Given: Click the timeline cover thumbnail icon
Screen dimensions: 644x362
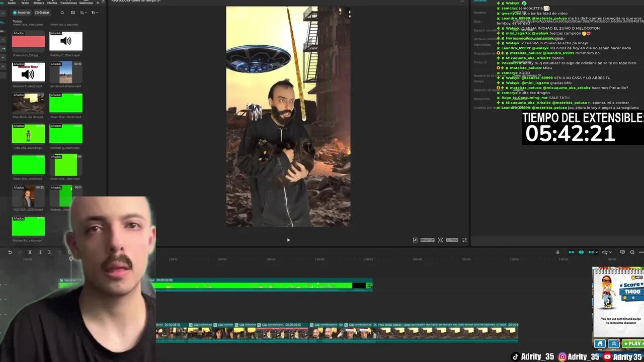Looking at the screenshot, I should [x=622, y=252].
